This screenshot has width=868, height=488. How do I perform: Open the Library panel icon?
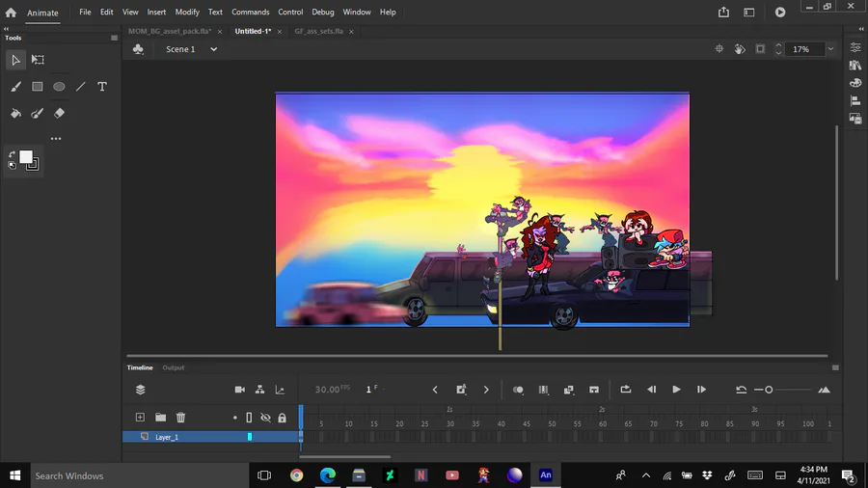tap(855, 66)
